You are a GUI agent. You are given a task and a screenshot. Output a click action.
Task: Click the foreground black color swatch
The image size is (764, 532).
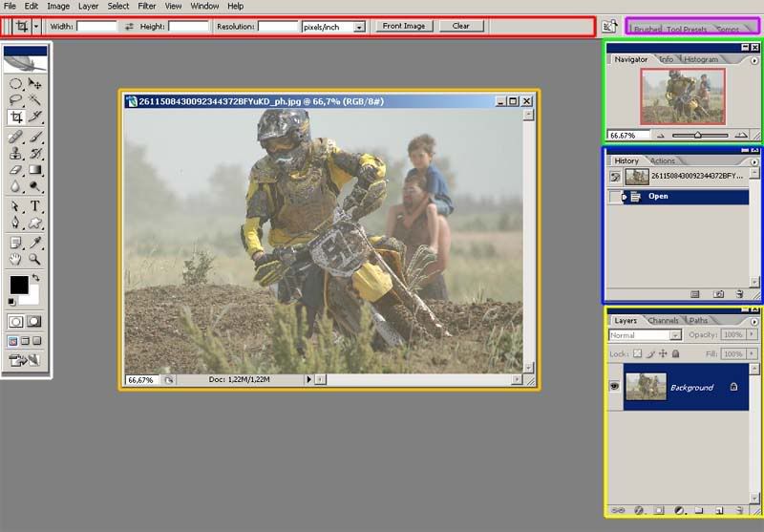19,286
